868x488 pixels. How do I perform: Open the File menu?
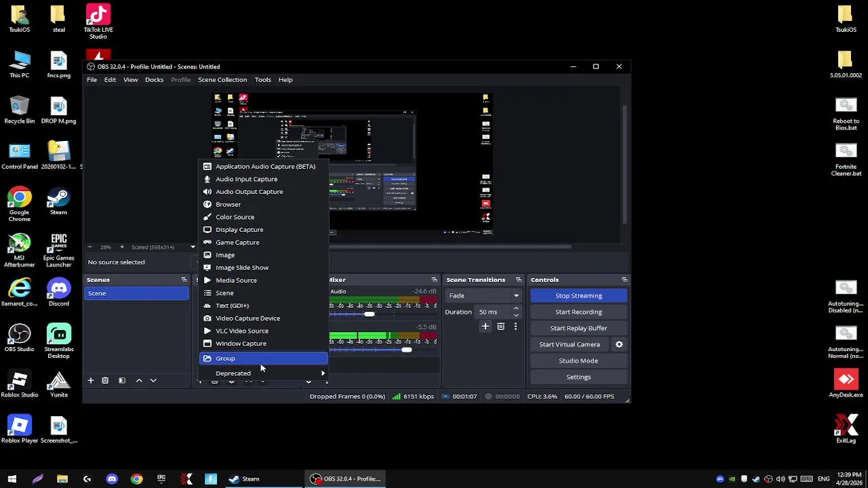click(x=92, y=80)
